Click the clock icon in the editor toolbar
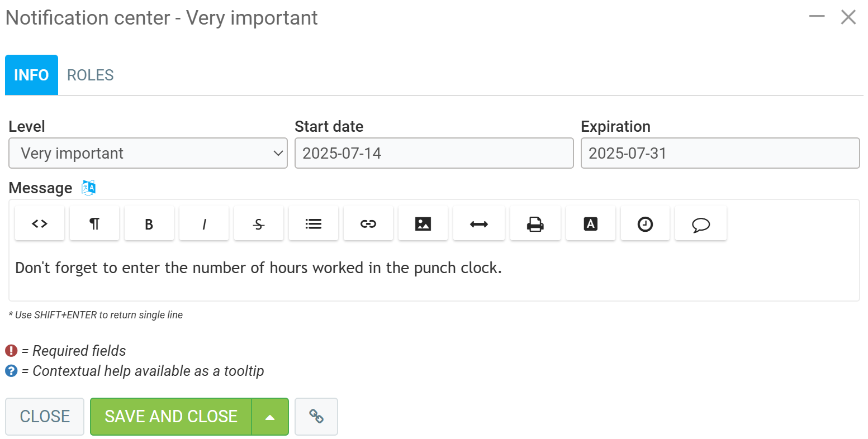Viewport: 868px width, 439px height. [x=646, y=224]
